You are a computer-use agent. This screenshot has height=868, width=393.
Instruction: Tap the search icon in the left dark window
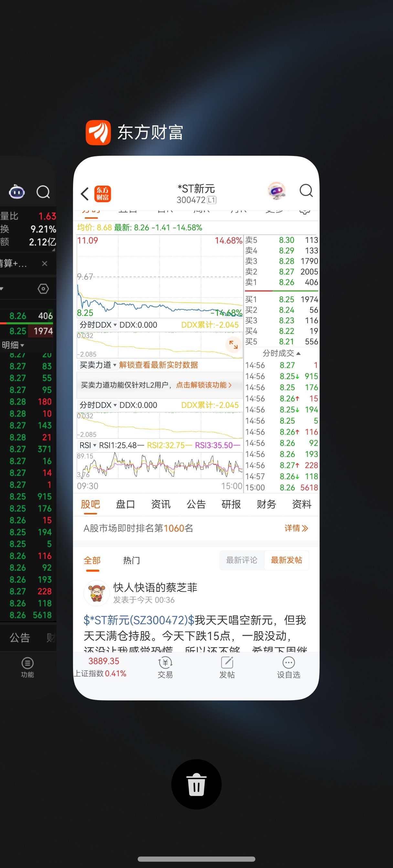43,192
